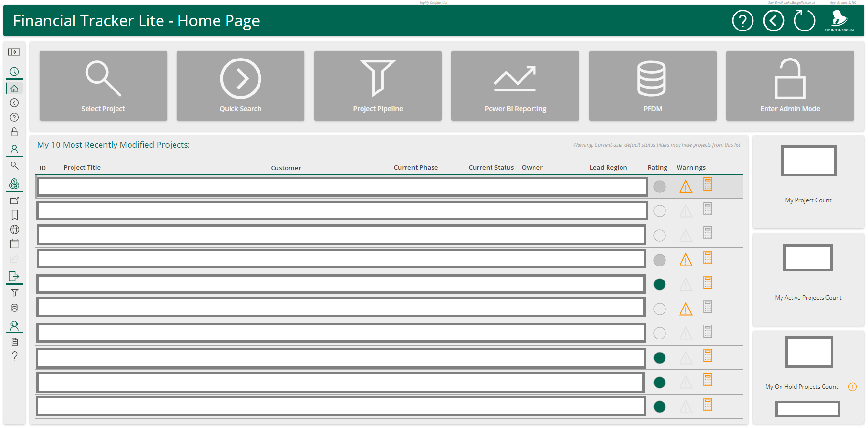
Task: Click the Current Status column header
Action: tap(491, 167)
